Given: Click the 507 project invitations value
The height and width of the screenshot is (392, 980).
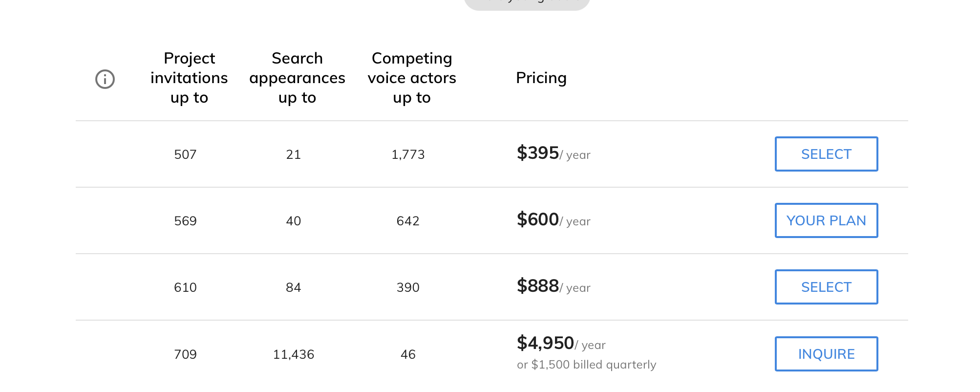Looking at the screenshot, I should click(185, 155).
